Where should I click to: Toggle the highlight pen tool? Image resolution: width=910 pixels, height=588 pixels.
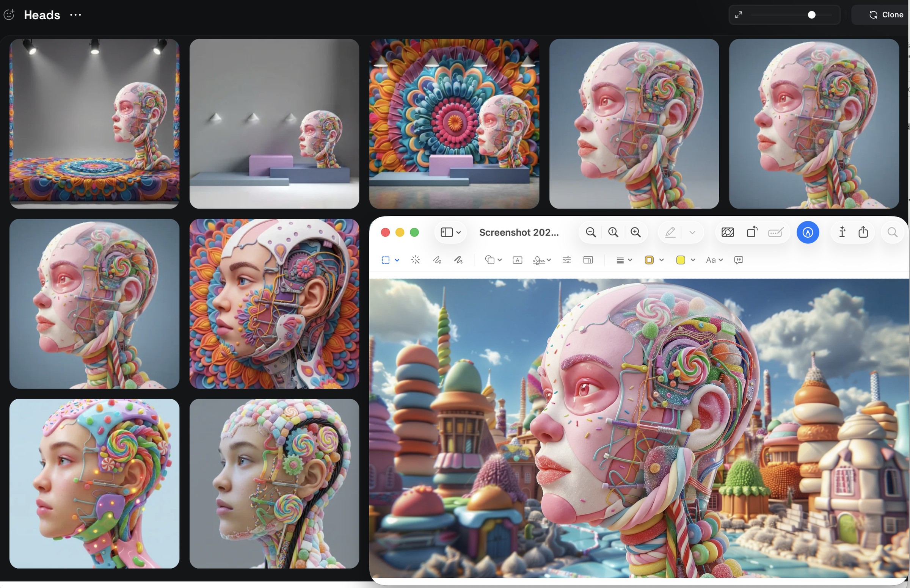[x=670, y=232]
